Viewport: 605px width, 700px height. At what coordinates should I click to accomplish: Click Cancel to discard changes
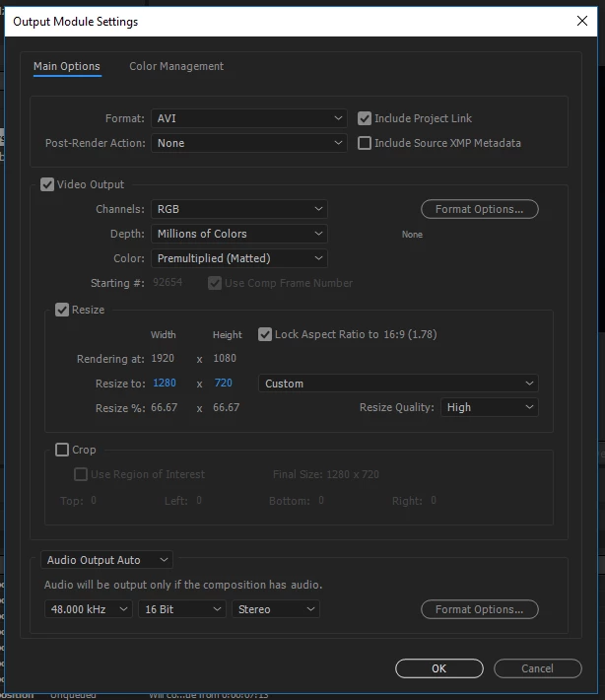click(538, 668)
